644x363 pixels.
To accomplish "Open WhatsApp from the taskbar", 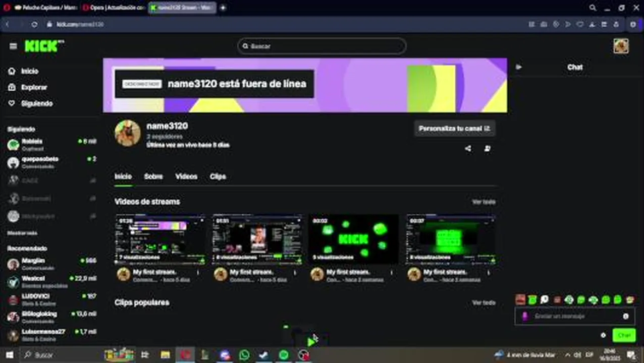I will (244, 355).
